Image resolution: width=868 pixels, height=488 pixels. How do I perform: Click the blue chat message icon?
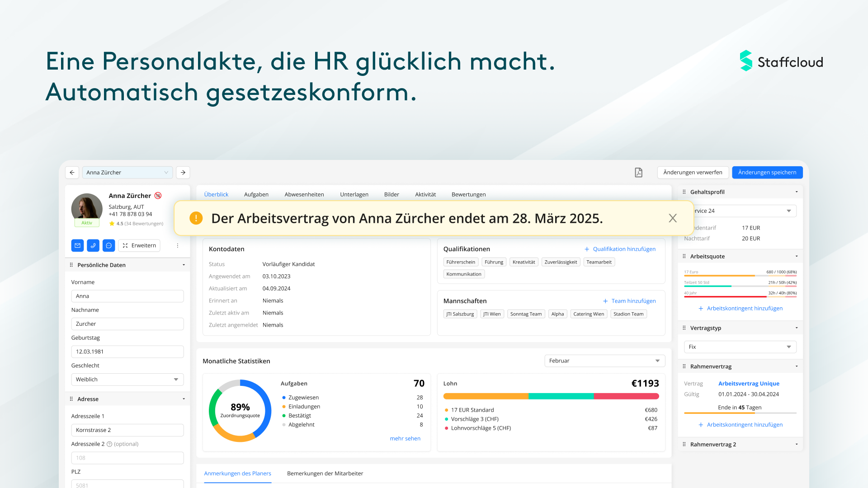(109, 245)
